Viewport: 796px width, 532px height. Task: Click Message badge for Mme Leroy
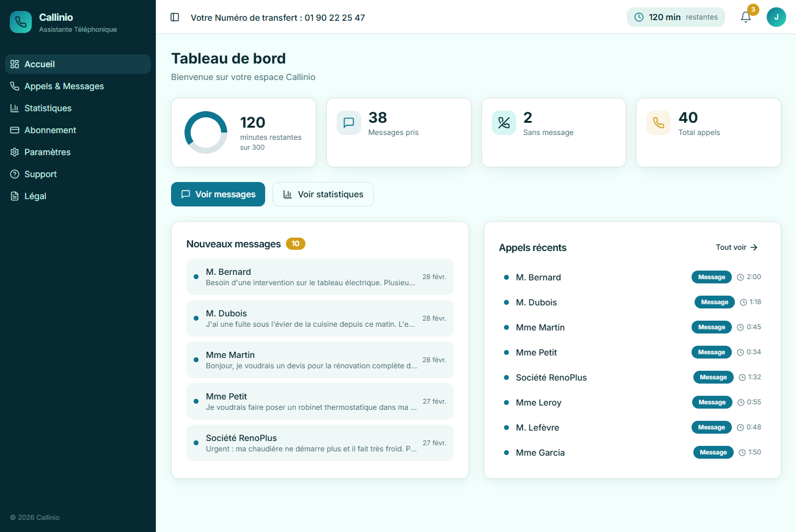[x=712, y=403]
